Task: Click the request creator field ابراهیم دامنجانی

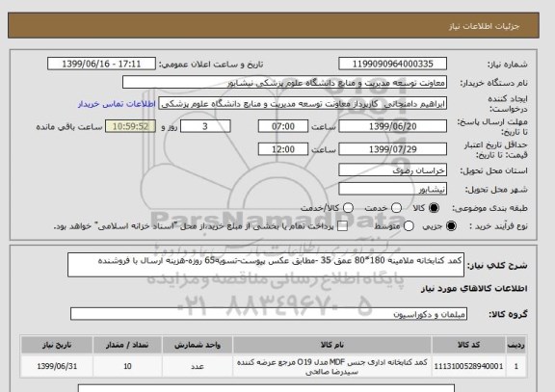Action: (303, 104)
